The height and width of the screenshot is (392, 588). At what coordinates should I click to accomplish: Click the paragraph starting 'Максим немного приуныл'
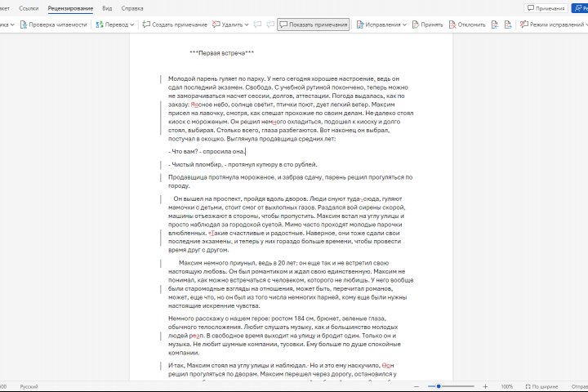[291, 284]
